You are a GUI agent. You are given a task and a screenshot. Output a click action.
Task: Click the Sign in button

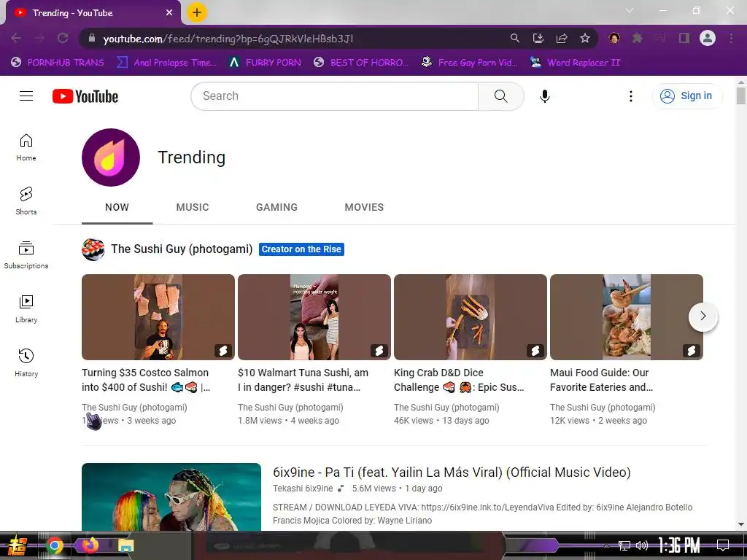coord(687,96)
